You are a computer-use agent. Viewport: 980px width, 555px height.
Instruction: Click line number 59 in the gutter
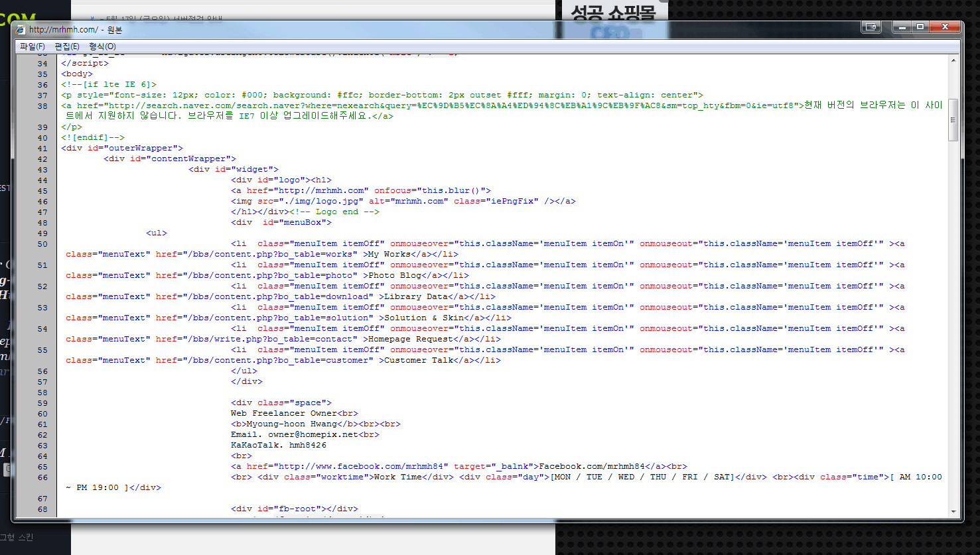42,403
